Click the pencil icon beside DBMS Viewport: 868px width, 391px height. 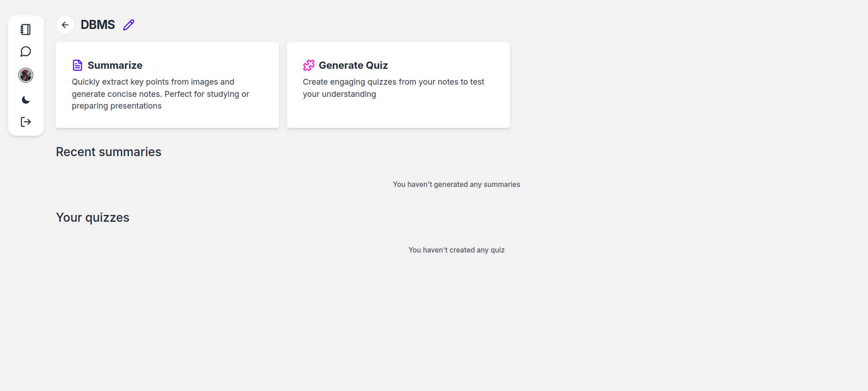[128, 25]
